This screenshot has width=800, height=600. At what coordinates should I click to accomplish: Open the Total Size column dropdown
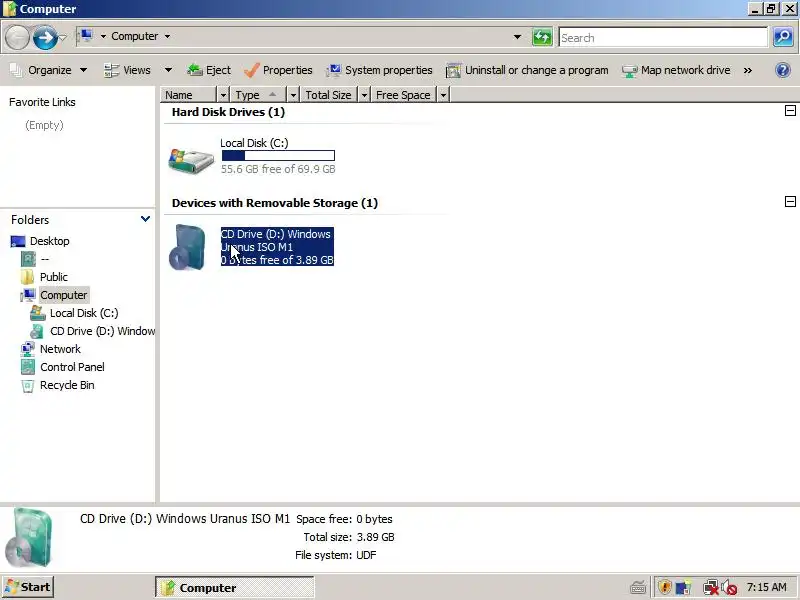[x=364, y=95]
